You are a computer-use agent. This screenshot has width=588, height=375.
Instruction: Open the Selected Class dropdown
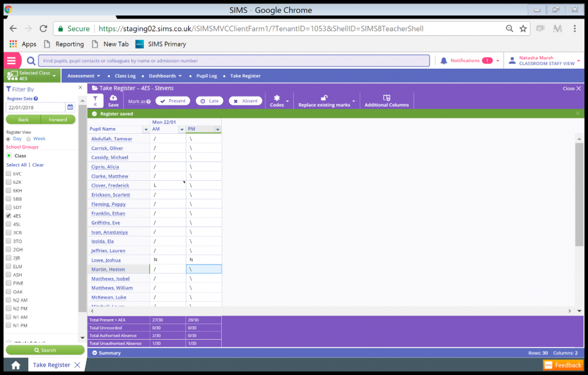55,76
